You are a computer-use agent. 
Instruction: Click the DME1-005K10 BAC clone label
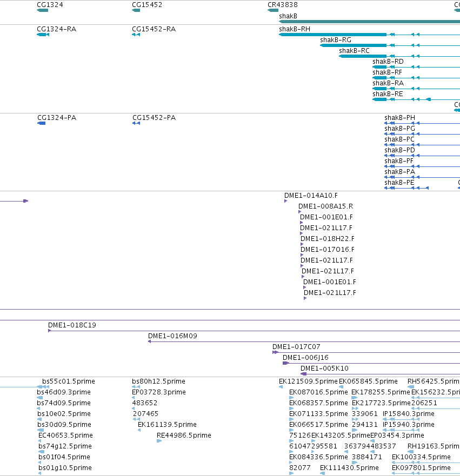[324, 368]
